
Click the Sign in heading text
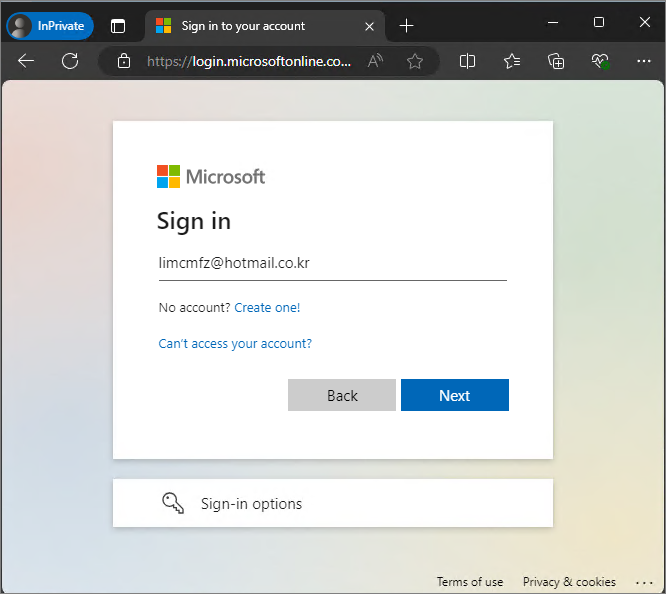click(x=194, y=222)
